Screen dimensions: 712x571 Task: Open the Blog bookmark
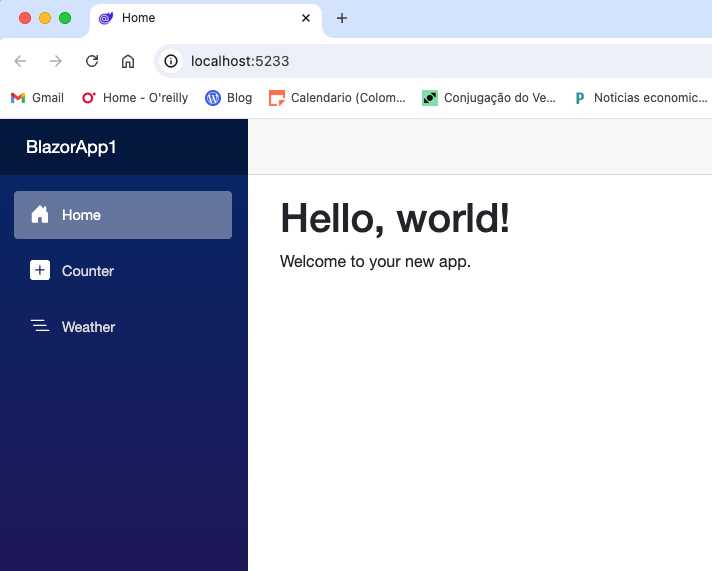coord(229,98)
